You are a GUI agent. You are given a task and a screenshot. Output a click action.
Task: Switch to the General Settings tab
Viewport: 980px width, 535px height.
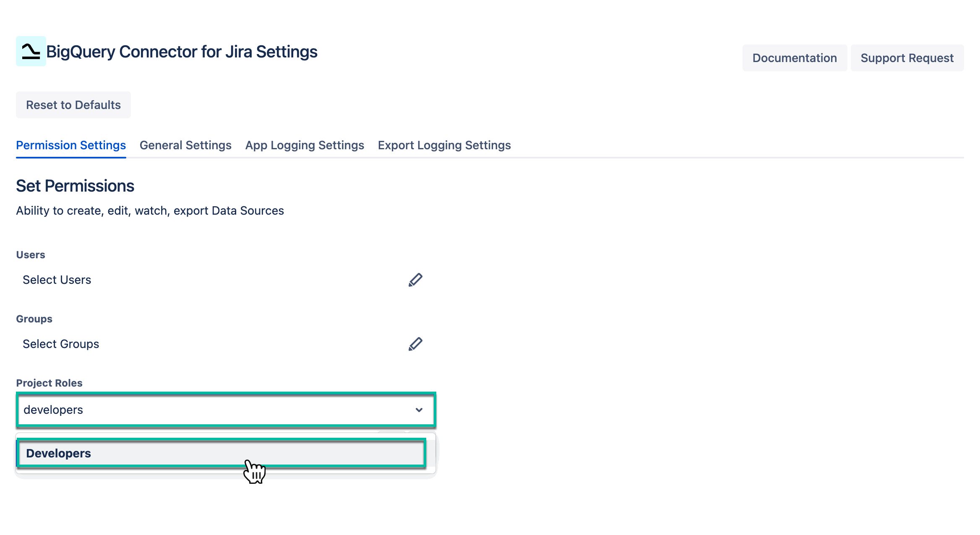(185, 145)
